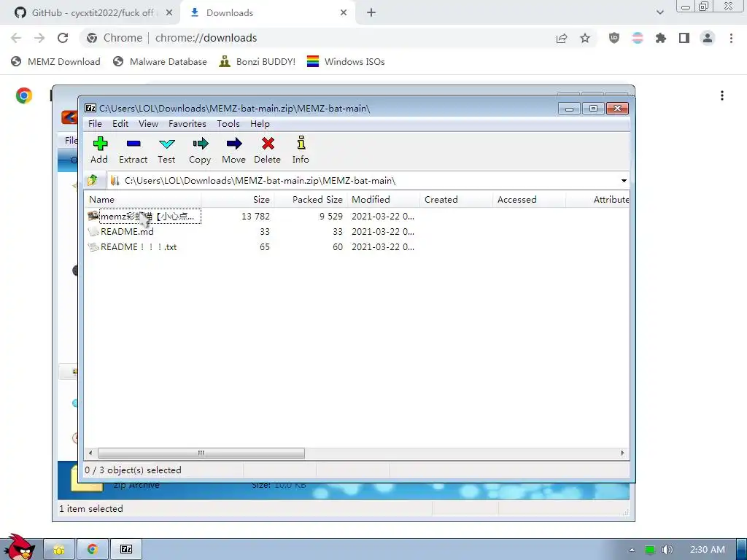Click the 7-Zip address path field

(362, 181)
